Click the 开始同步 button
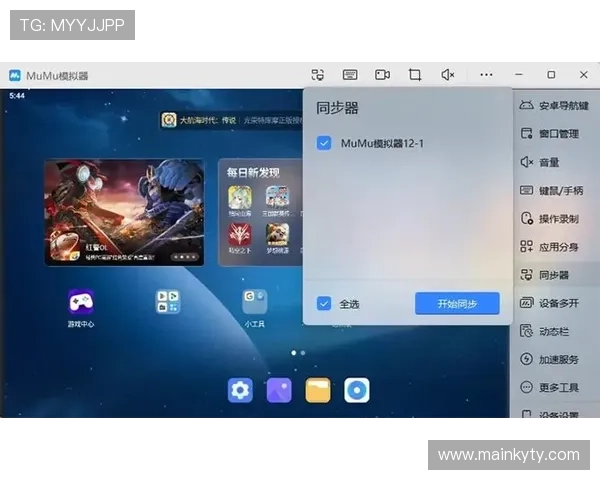The image size is (600, 480). 457,303
